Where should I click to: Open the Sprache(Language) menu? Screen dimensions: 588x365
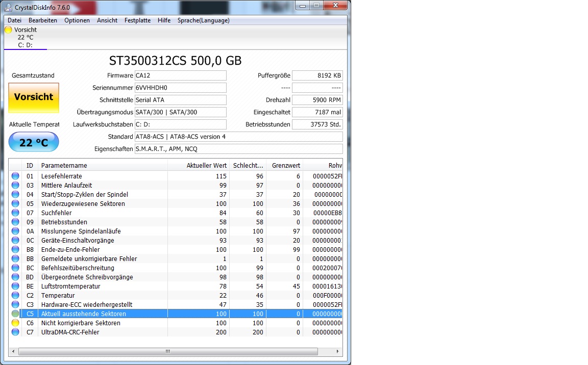click(204, 20)
